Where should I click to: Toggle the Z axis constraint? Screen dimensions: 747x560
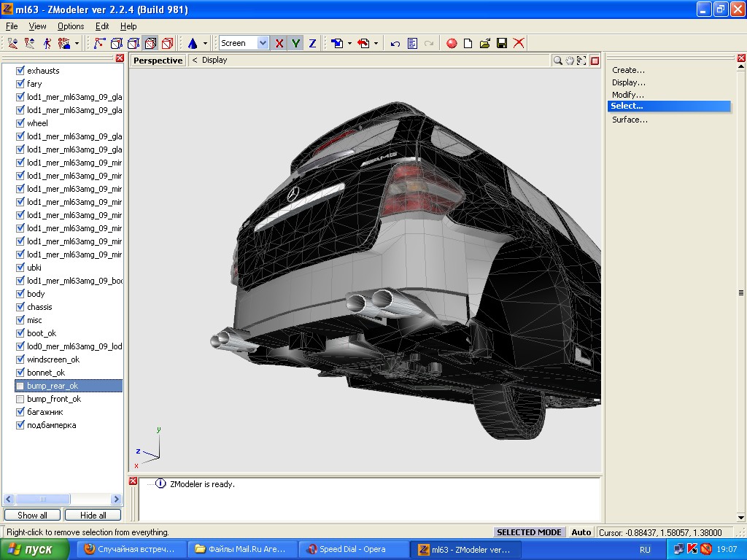[x=312, y=43]
